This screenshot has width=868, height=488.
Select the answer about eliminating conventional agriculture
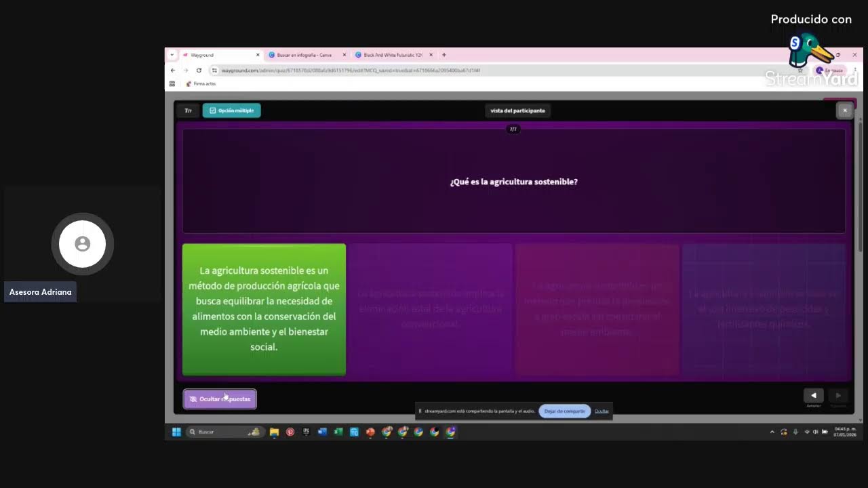click(x=431, y=309)
